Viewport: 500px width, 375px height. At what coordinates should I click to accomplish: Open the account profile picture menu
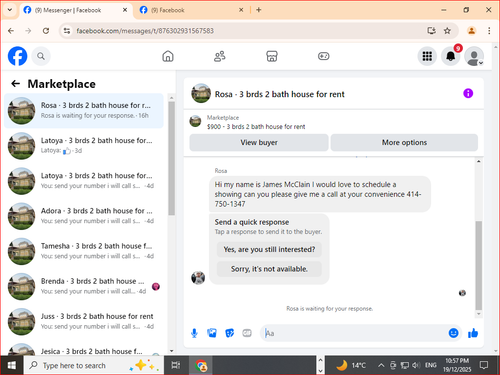[x=474, y=56]
